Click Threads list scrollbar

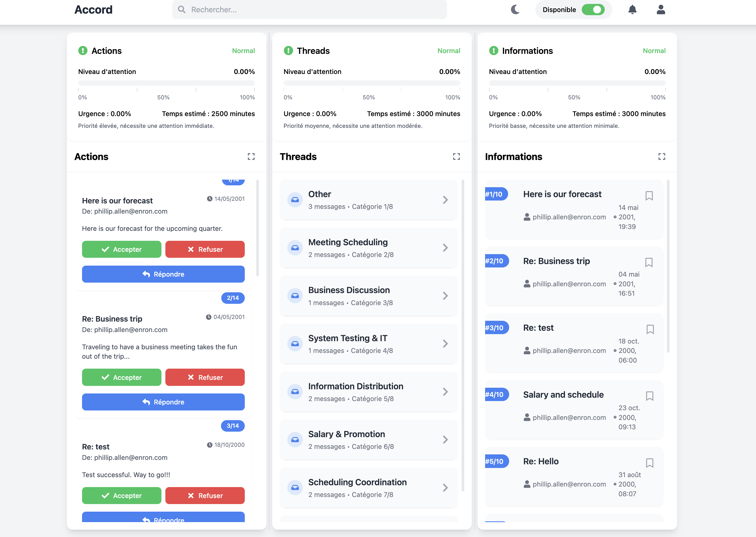(463, 336)
